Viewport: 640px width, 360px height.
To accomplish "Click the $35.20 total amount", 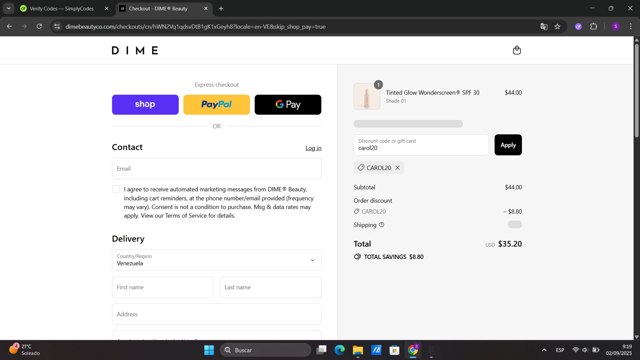I will 510,244.
